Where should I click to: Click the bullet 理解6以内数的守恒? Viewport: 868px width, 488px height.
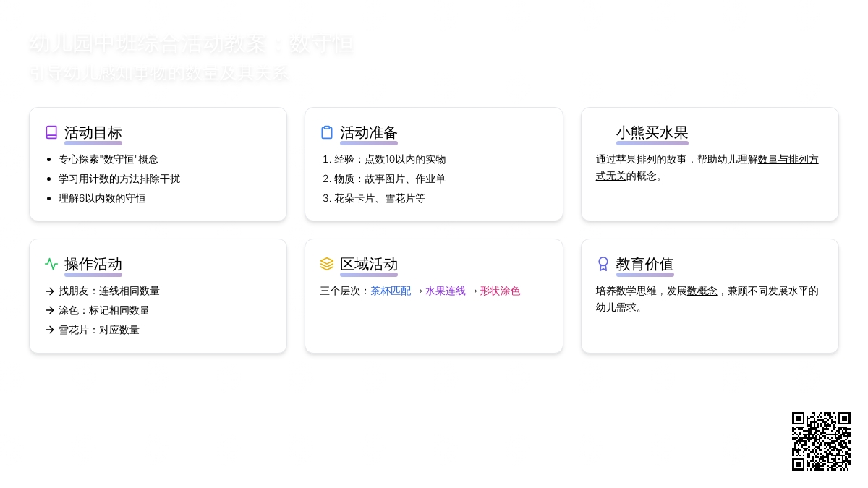tap(102, 199)
